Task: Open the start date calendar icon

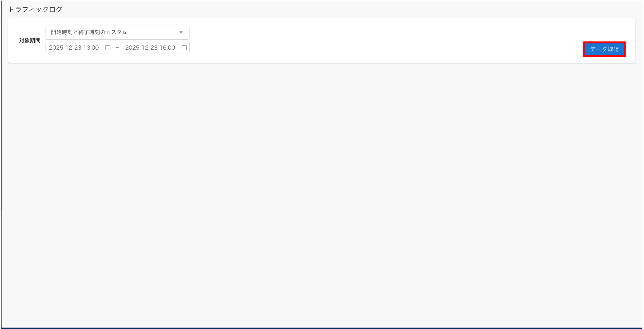Action: [x=108, y=48]
